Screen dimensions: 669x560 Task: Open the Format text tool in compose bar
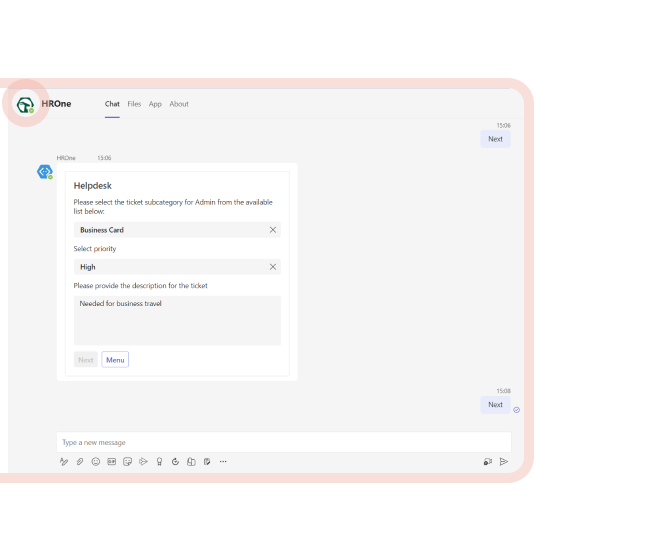tap(64, 462)
